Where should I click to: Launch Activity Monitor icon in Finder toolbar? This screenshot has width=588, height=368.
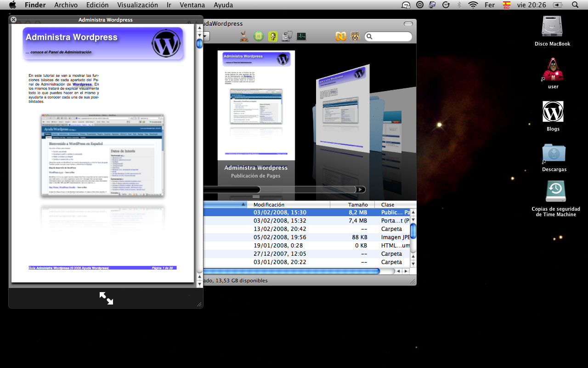[301, 36]
